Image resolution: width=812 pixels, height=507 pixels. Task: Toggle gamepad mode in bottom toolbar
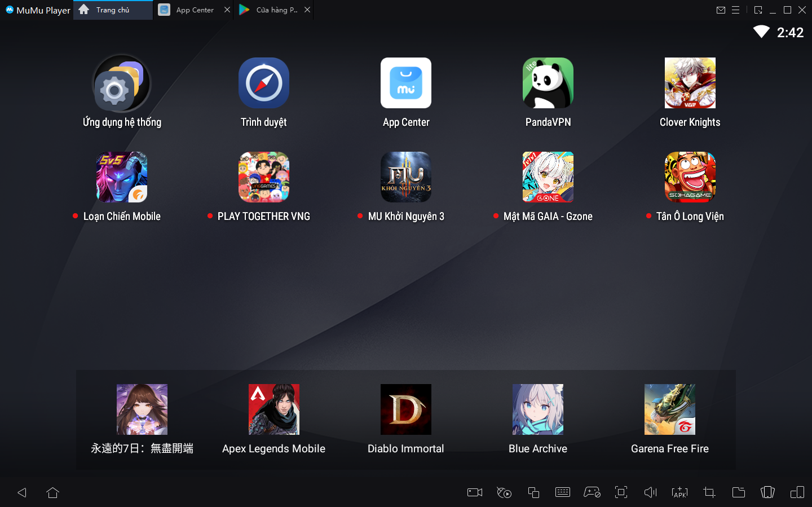592,492
